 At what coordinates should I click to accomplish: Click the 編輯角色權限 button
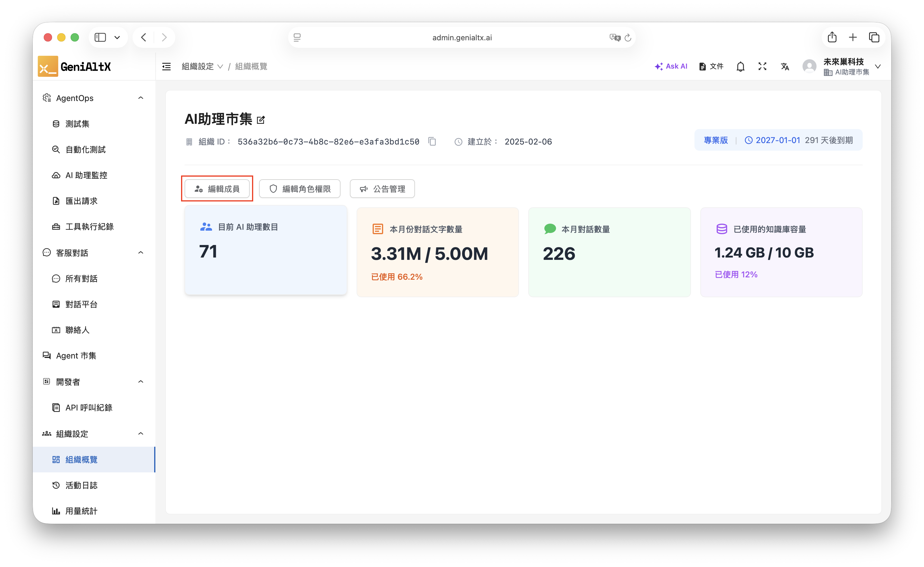pos(300,189)
